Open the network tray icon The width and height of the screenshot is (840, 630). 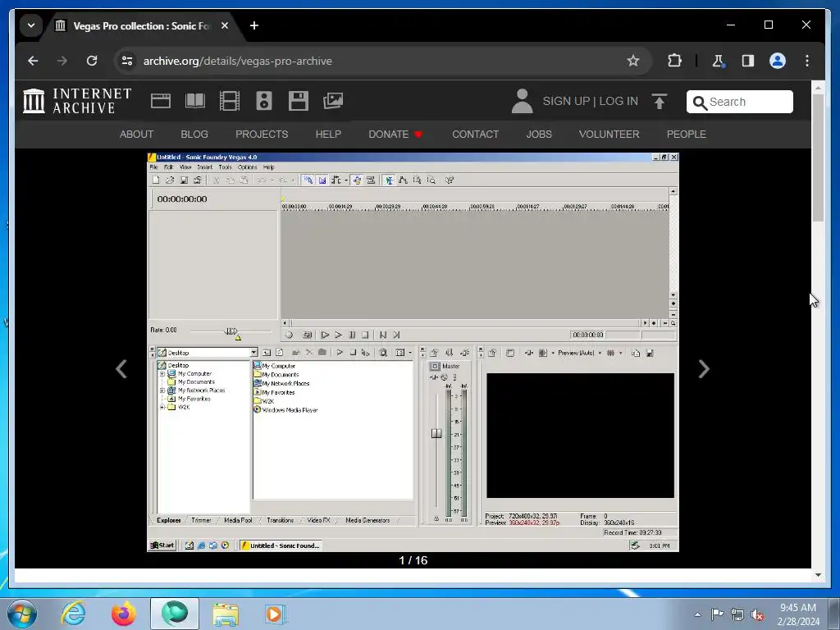(737, 614)
